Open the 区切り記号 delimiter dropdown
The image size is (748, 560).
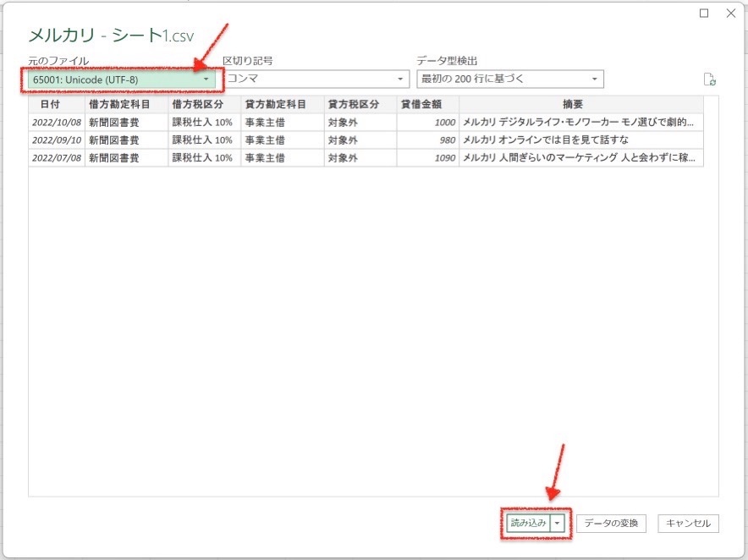pos(316,80)
